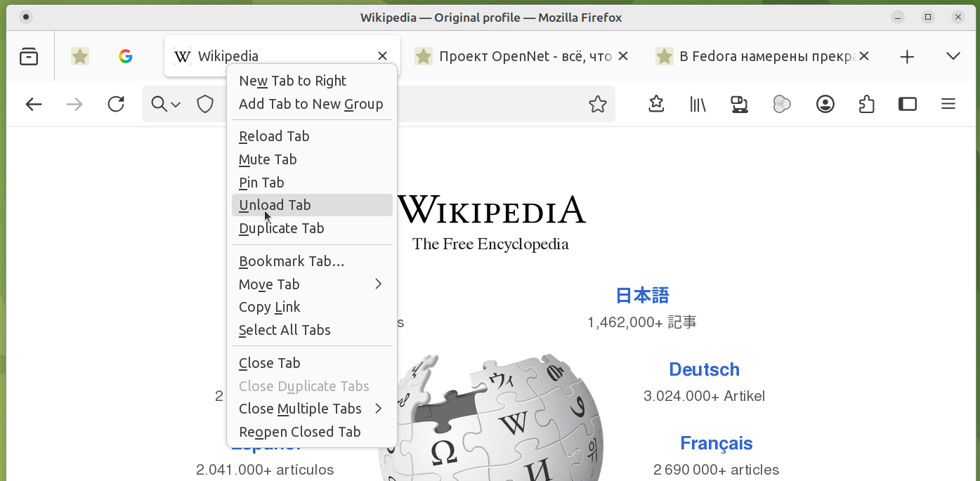Open the Deutsch Wikipedia link
980x481 pixels.
(x=704, y=369)
